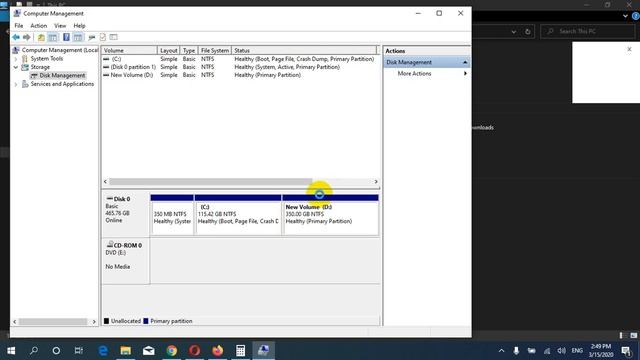Viewport: 640px width, 360px height.
Task: Click Search This PC box in File Explorer
Action: pyautogui.click(x=588, y=31)
